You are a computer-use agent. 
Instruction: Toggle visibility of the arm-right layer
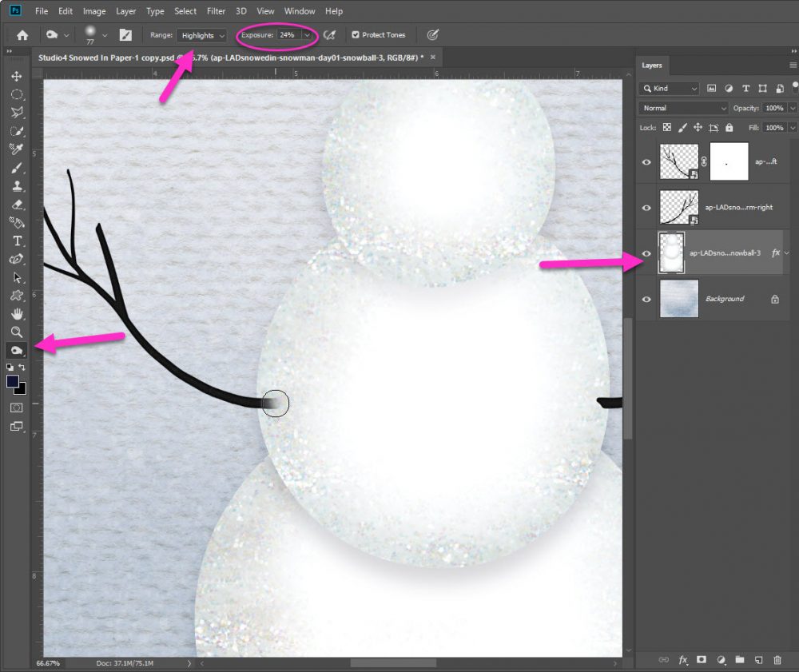(x=647, y=207)
